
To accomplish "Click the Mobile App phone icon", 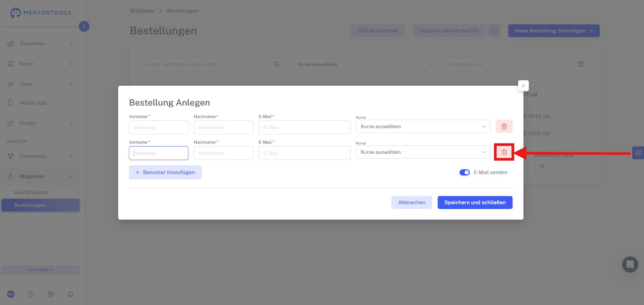I will tap(10, 103).
